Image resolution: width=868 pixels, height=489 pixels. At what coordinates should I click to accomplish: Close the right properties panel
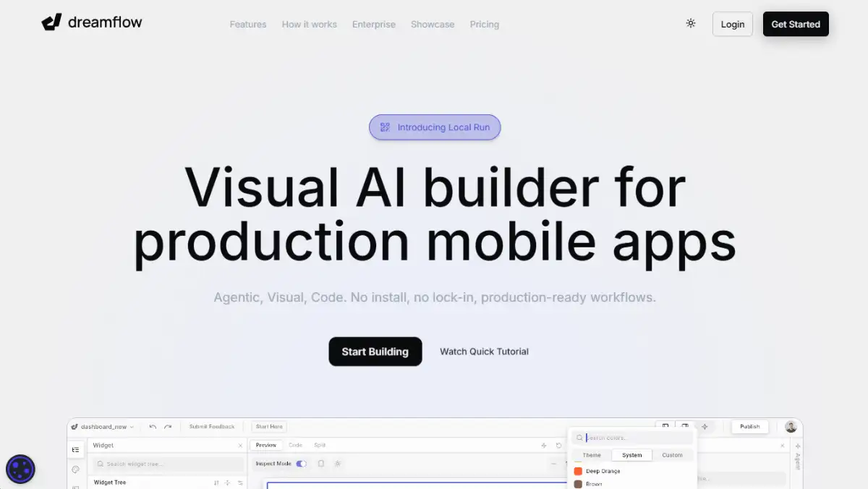point(783,446)
